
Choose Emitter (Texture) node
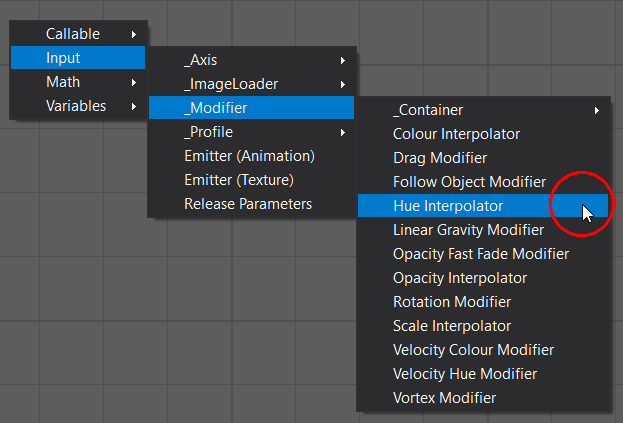click(x=238, y=180)
